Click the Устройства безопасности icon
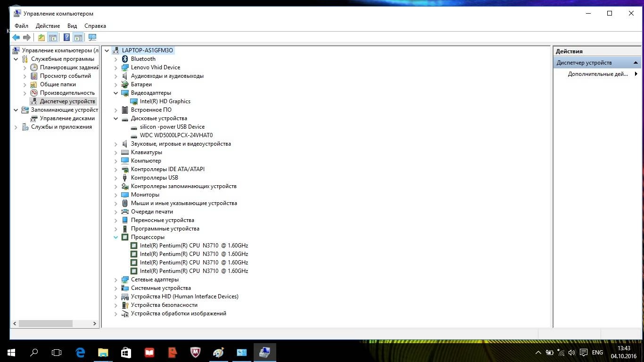This screenshot has width=644, height=362. click(x=125, y=305)
